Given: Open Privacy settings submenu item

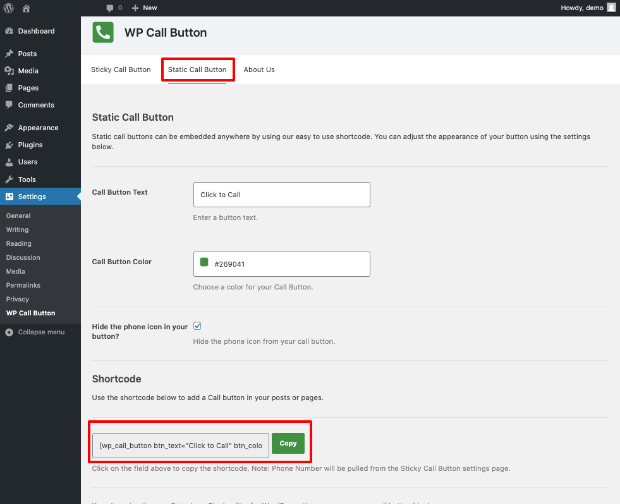Looking at the screenshot, I should coord(17,299).
